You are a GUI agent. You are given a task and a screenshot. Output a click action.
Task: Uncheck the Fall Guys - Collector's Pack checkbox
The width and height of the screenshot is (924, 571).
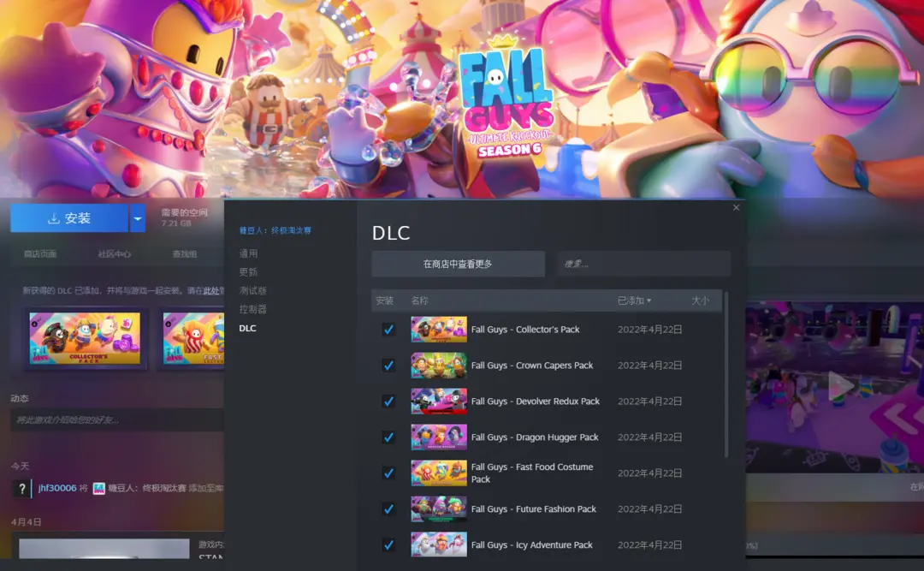pyautogui.click(x=388, y=330)
